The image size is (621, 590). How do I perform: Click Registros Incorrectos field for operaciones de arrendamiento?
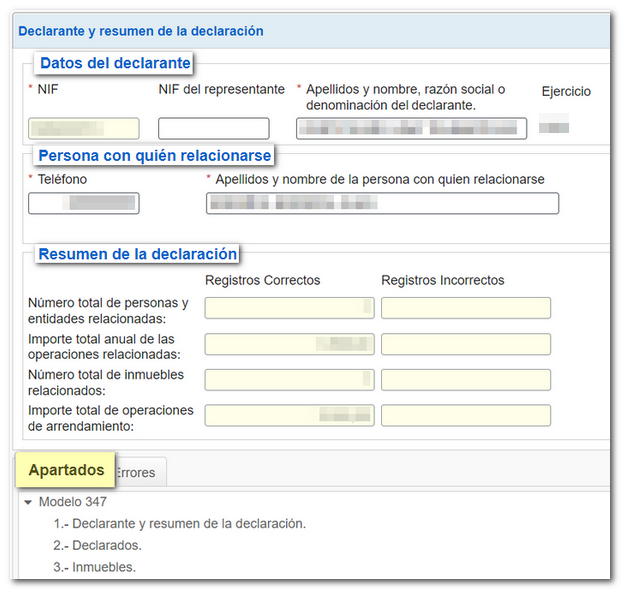[x=465, y=415]
